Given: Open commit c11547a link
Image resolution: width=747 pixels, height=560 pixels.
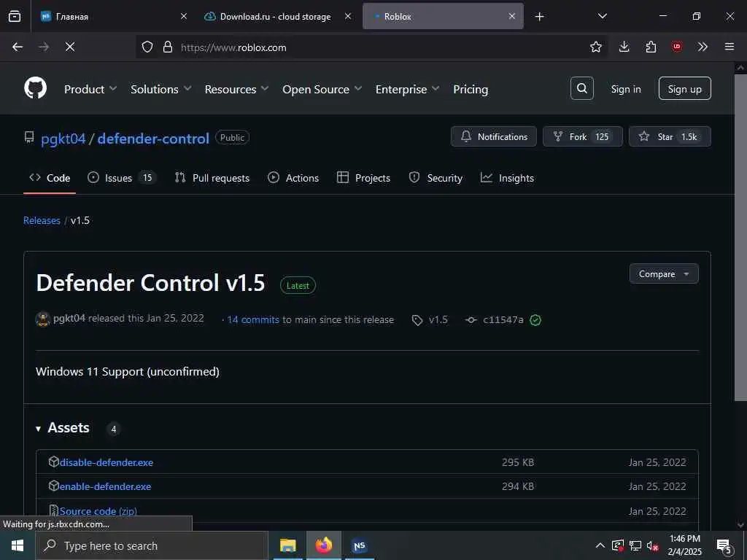Looking at the screenshot, I should coord(503,319).
